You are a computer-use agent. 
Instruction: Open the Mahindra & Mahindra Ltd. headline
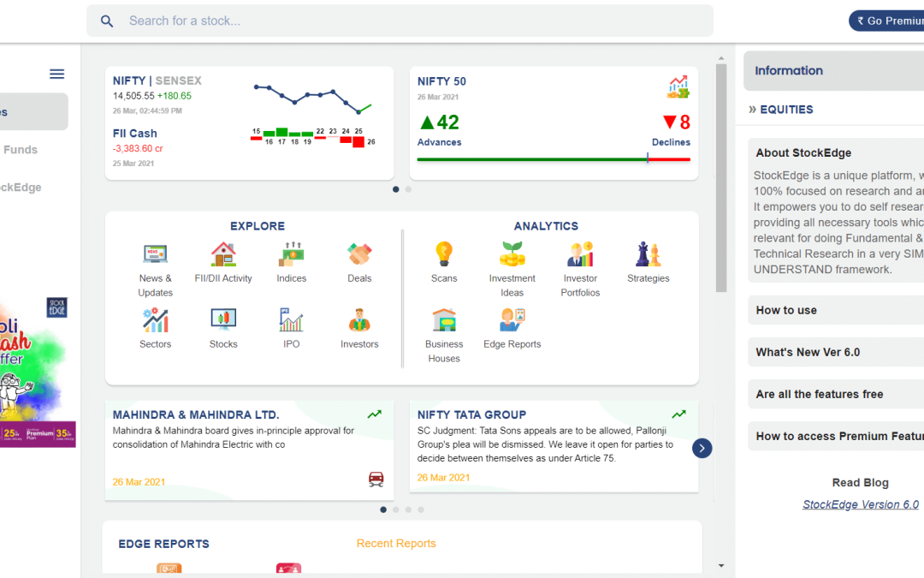click(x=196, y=414)
